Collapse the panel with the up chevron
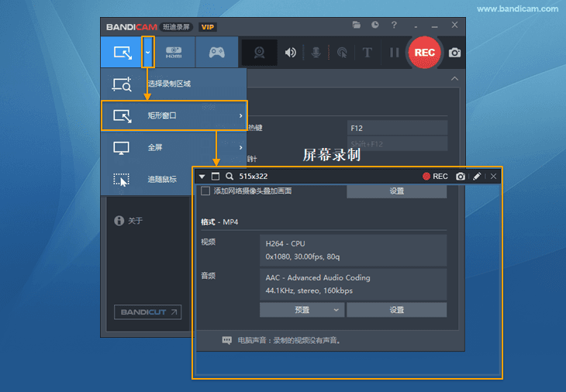The width and height of the screenshot is (566, 392). coord(454,78)
